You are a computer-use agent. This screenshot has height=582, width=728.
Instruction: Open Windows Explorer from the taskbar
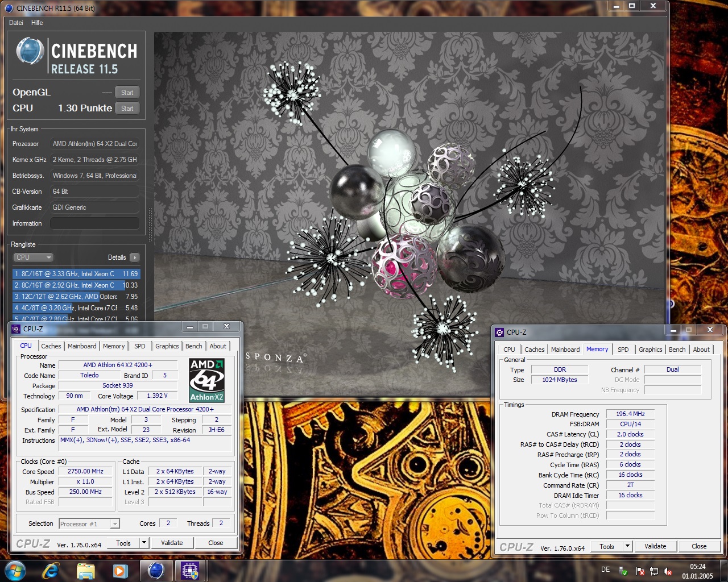(85, 571)
